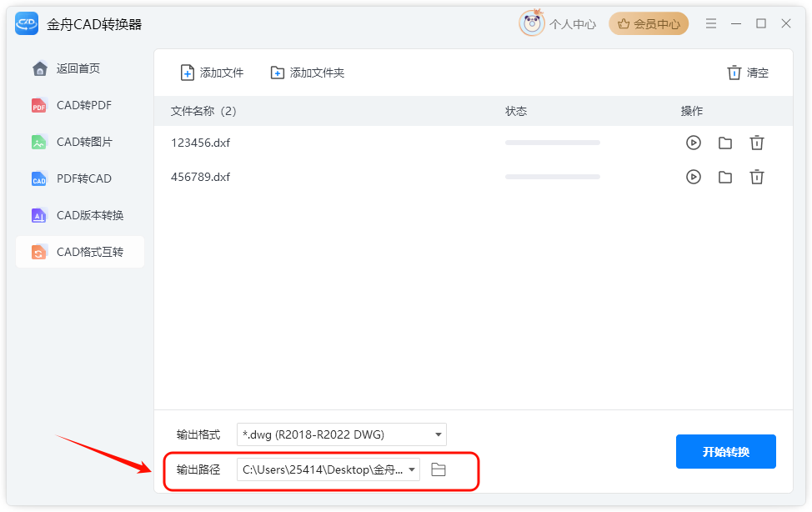Click the panda avatar for 个人中心

pyautogui.click(x=532, y=23)
